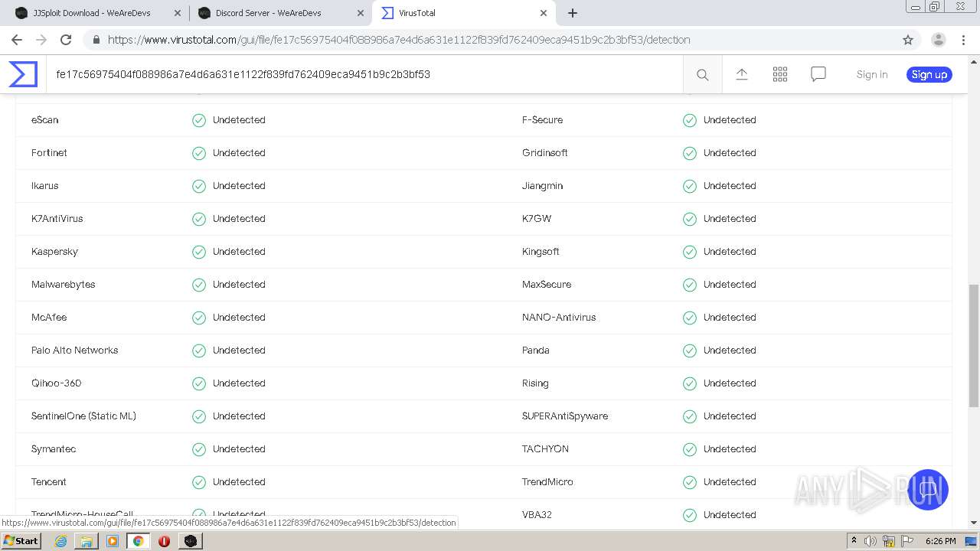The width and height of the screenshot is (980, 551).
Task: Open the Chrome profile avatar
Action: (x=938, y=40)
